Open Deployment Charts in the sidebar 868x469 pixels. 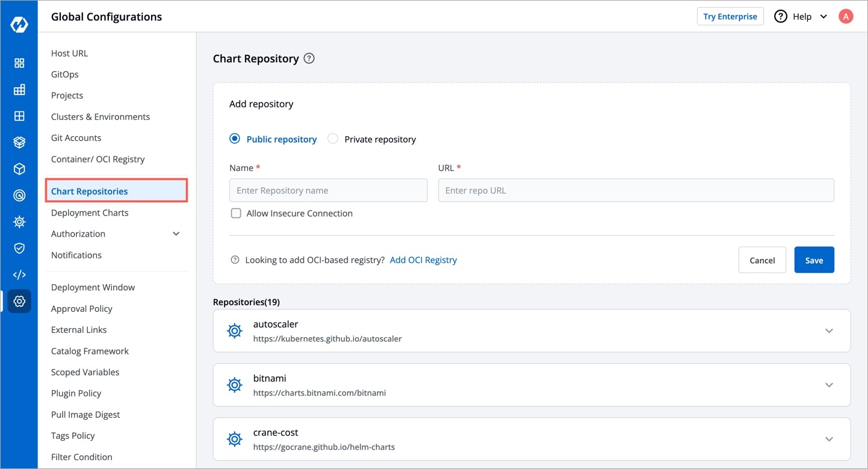click(x=90, y=213)
